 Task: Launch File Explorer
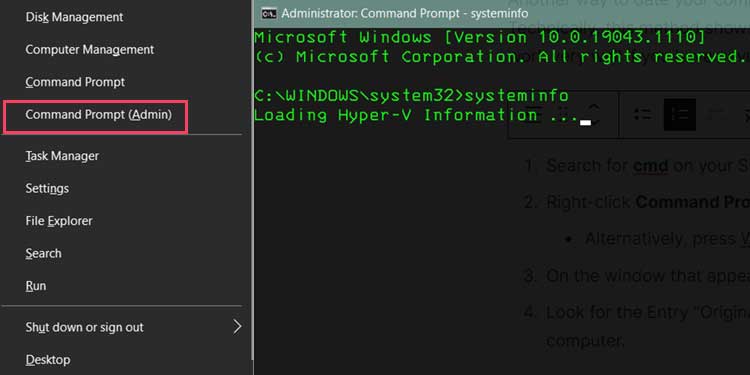click(x=59, y=221)
